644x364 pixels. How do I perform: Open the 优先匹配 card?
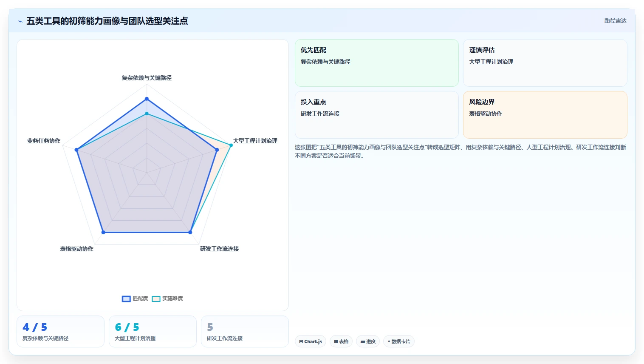click(x=377, y=63)
